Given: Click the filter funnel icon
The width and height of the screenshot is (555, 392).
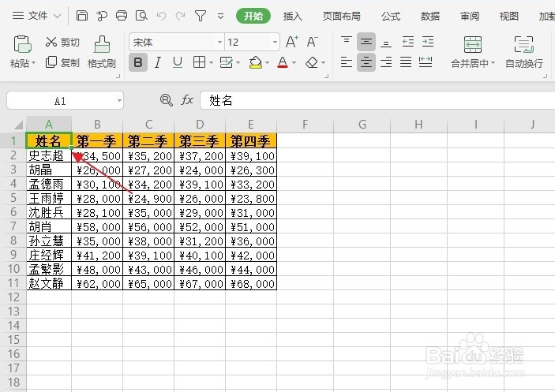Looking at the screenshot, I should pyautogui.click(x=201, y=16).
